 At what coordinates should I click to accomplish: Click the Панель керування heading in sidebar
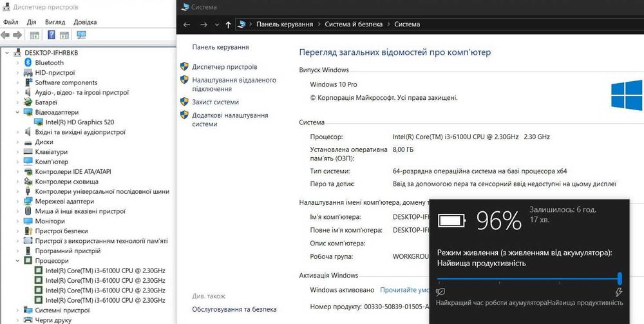coord(220,47)
